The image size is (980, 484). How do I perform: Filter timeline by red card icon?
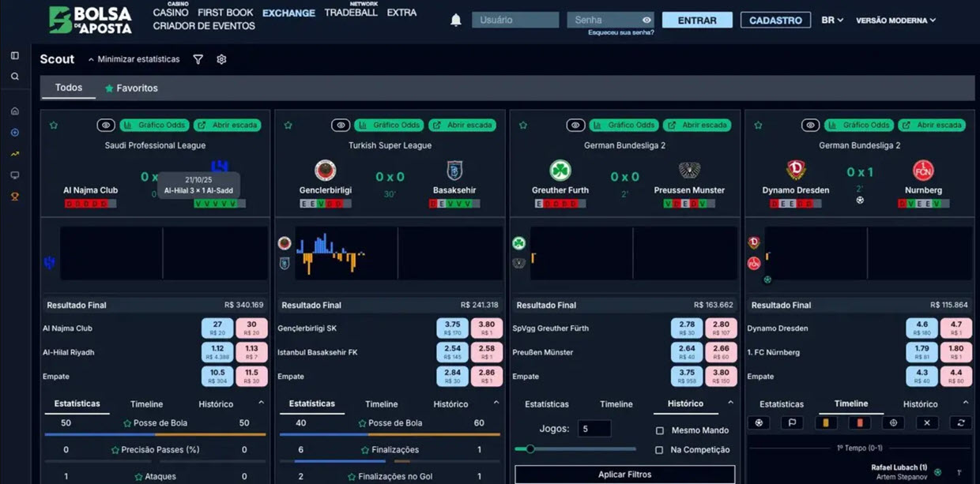(x=860, y=423)
